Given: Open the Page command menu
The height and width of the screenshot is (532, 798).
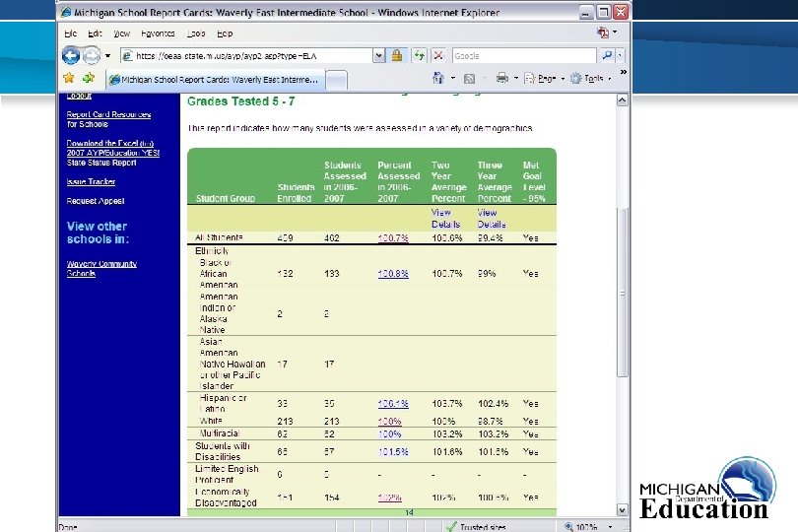Looking at the screenshot, I should (x=544, y=79).
